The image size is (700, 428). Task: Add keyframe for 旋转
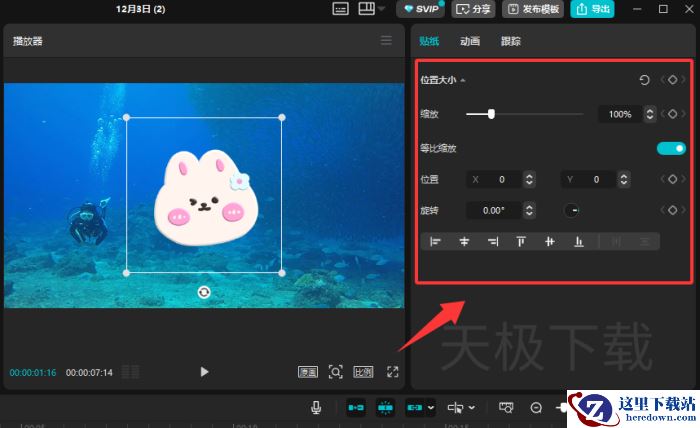[x=672, y=210]
